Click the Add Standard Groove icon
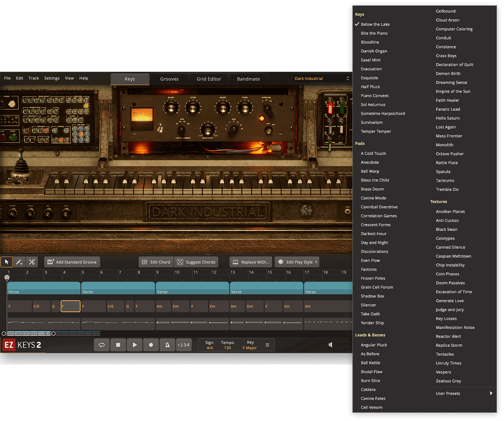 click(x=51, y=262)
